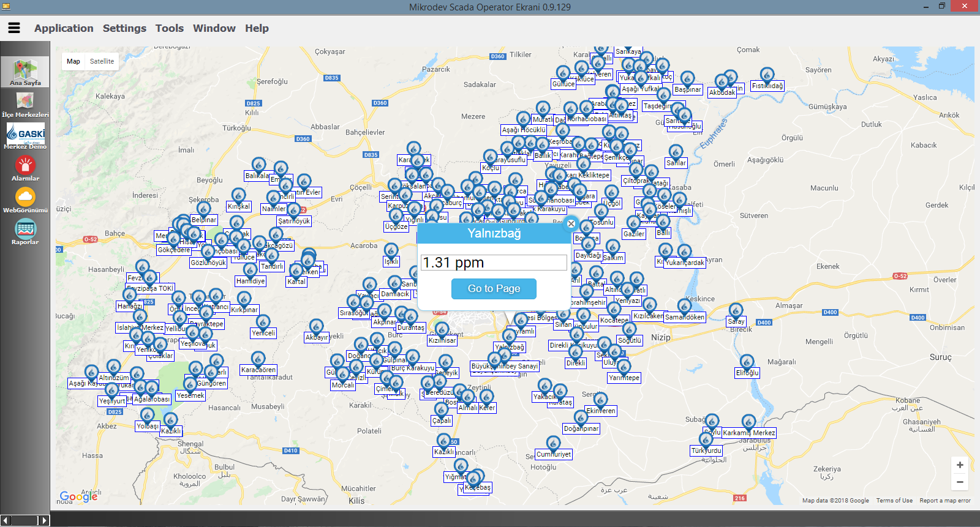Screen dimensions: 980x527
Task: Select the Sarılar station marker
Action: tap(676, 152)
